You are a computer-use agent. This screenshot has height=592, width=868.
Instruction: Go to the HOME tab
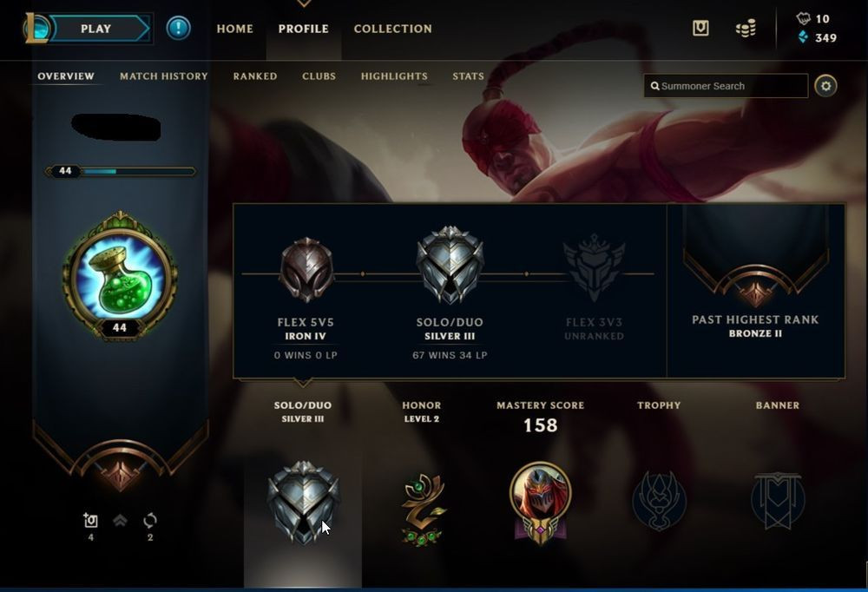pyautogui.click(x=234, y=29)
